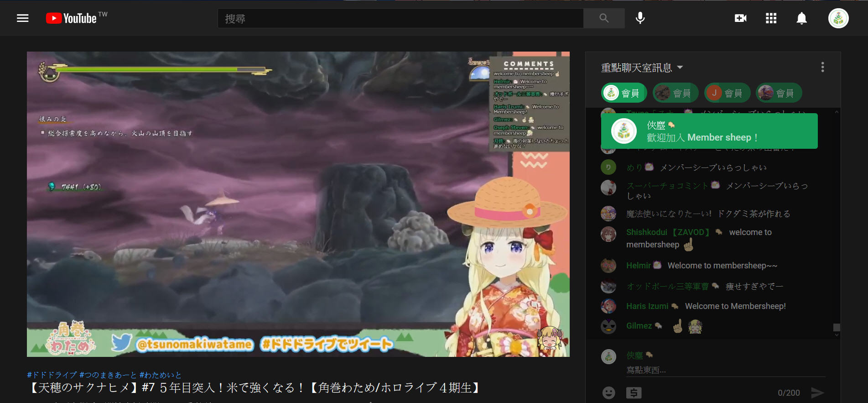This screenshot has width=868, height=403.
Task: Click the Shishkodui【ZAVOD】username
Action: tap(668, 232)
